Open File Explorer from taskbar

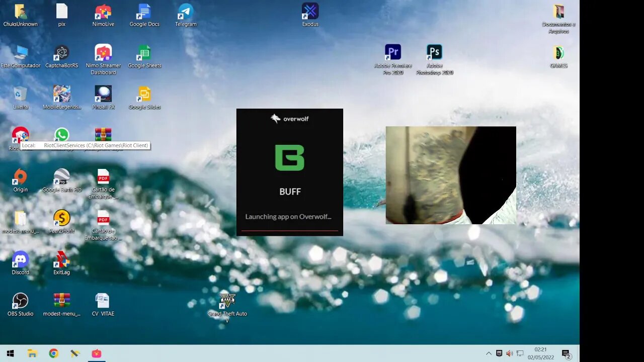pyautogui.click(x=32, y=353)
